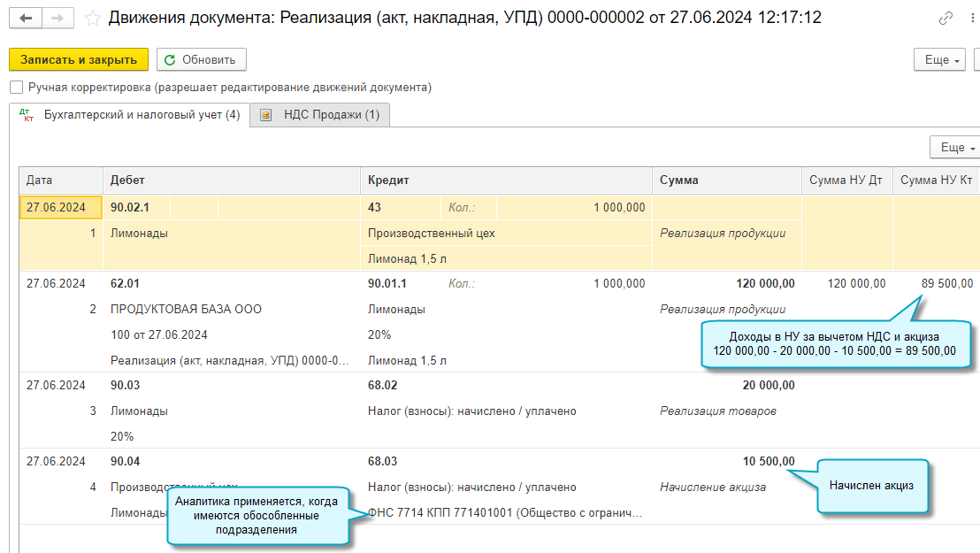Click the Сумма column header
Image resolution: width=980 pixels, height=553 pixels.
tap(679, 180)
